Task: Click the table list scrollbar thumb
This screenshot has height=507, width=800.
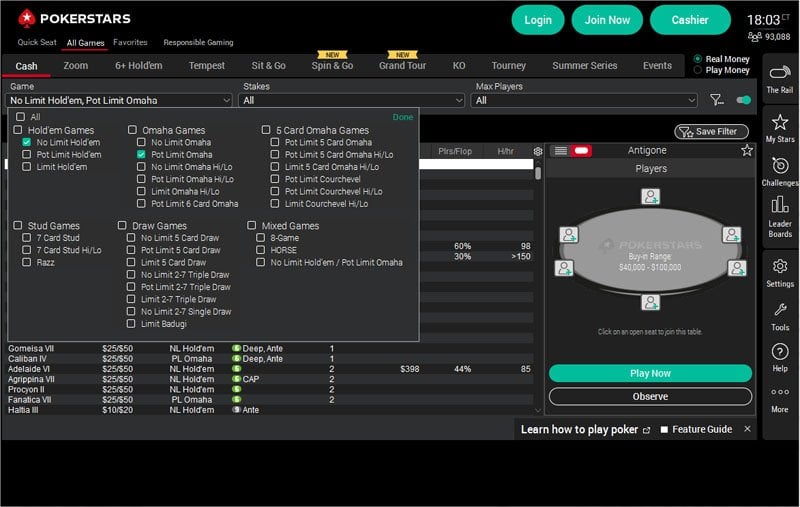Action: (x=538, y=172)
